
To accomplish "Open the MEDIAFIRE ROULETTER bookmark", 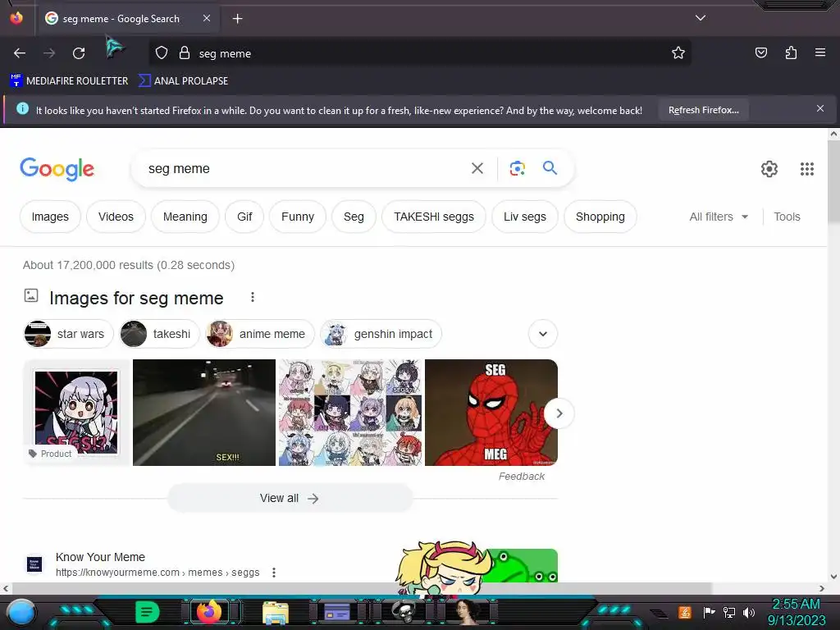I will click(69, 81).
